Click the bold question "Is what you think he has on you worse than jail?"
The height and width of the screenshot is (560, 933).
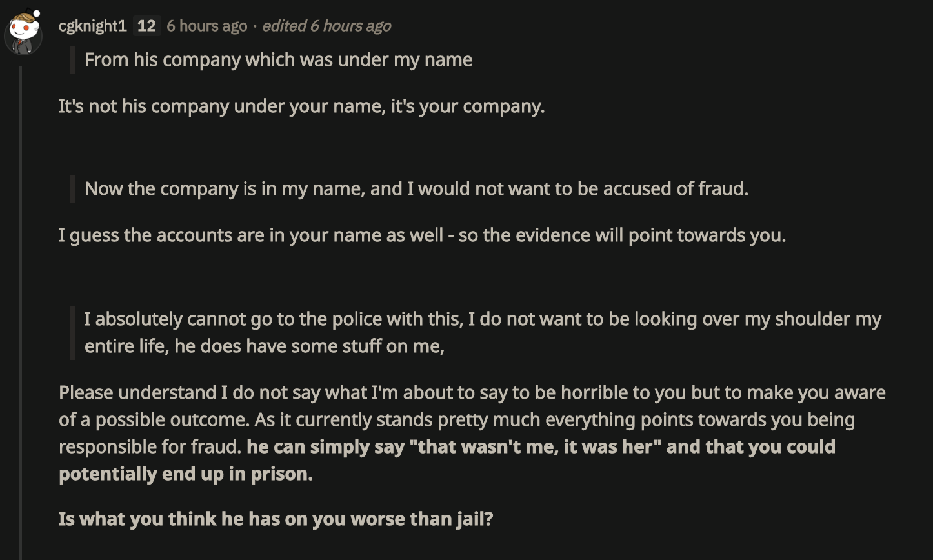click(x=276, y=519)
